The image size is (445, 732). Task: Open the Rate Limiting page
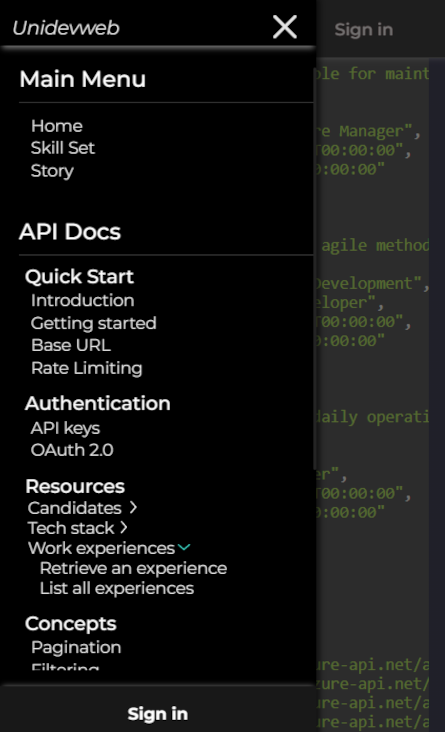(86, 368)
